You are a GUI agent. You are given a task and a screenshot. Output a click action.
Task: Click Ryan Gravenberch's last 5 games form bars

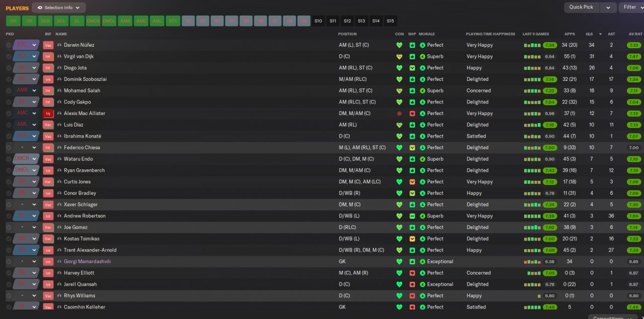coord(532,170)
